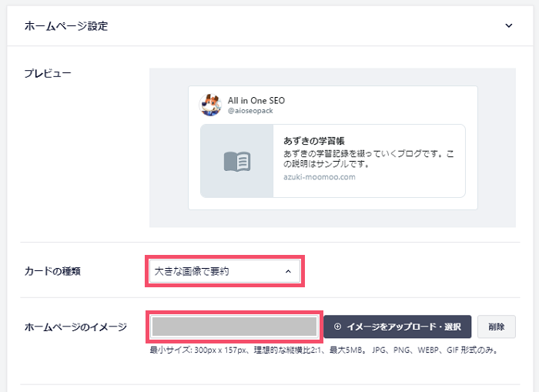Click the All in One SEO name

coord(256,100)
